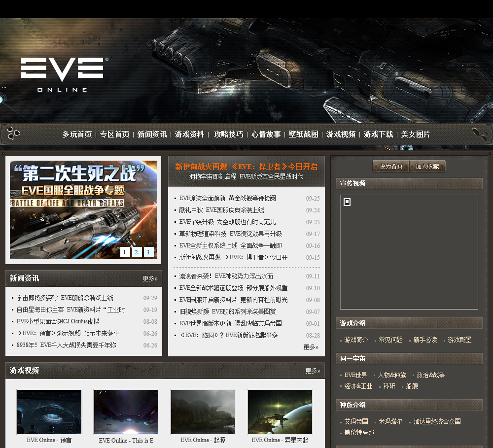This screenshot has width=493, height=448.
Task: Open article EVE全新主权系统上线
Action: (x=230, y=245)
